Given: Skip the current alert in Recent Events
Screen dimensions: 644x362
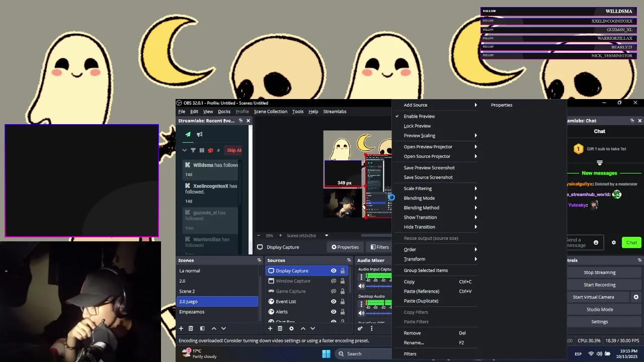Looking at the screenshot, I should (x=233, y=150).
